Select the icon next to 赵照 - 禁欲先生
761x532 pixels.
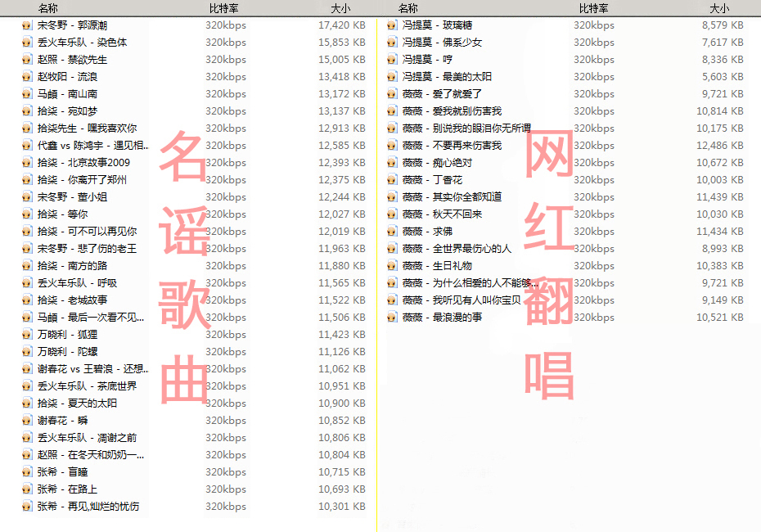27,60
